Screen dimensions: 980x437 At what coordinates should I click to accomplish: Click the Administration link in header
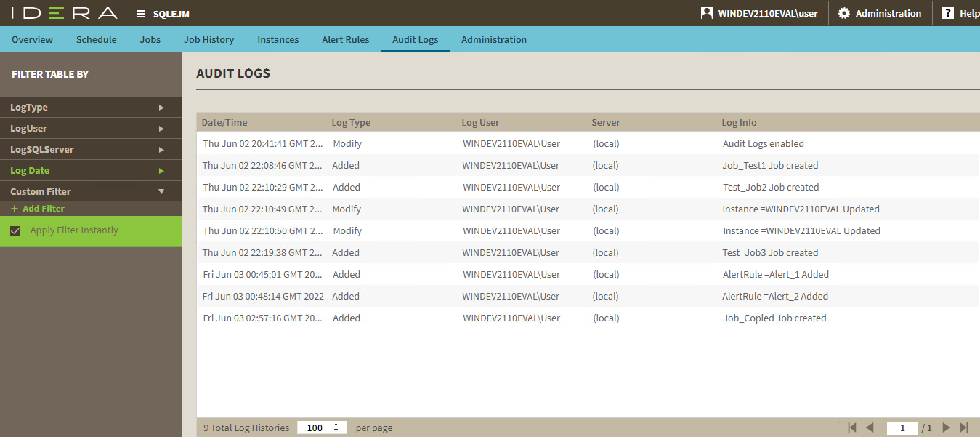(x=888, y=14)
